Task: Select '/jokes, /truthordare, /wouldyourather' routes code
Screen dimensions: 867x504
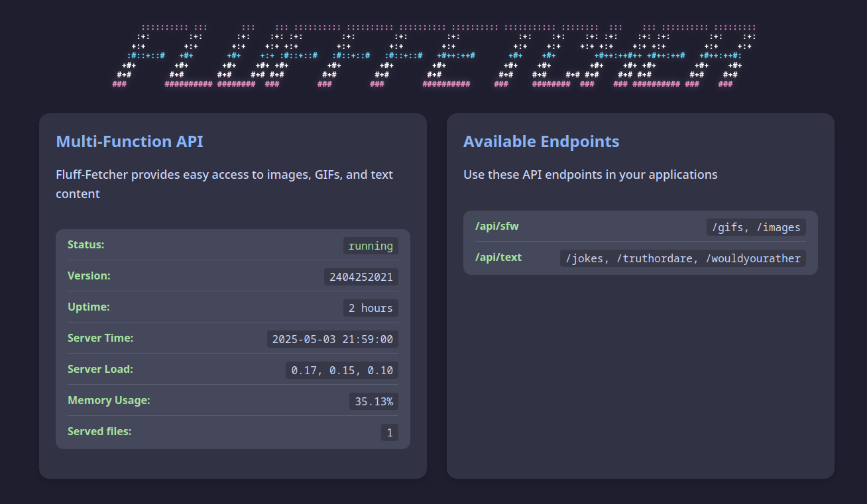Action: click(x=683, y=258)
